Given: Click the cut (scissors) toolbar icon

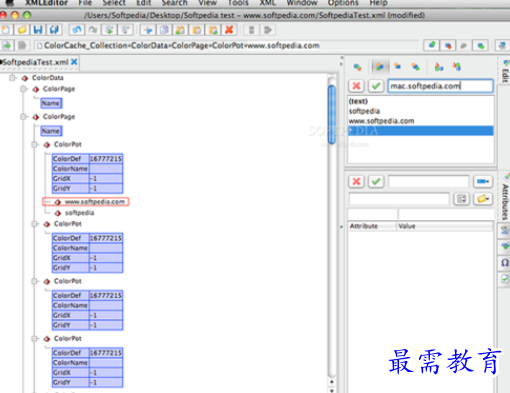Looking at the screenshot, I should (x=148, y=30).
